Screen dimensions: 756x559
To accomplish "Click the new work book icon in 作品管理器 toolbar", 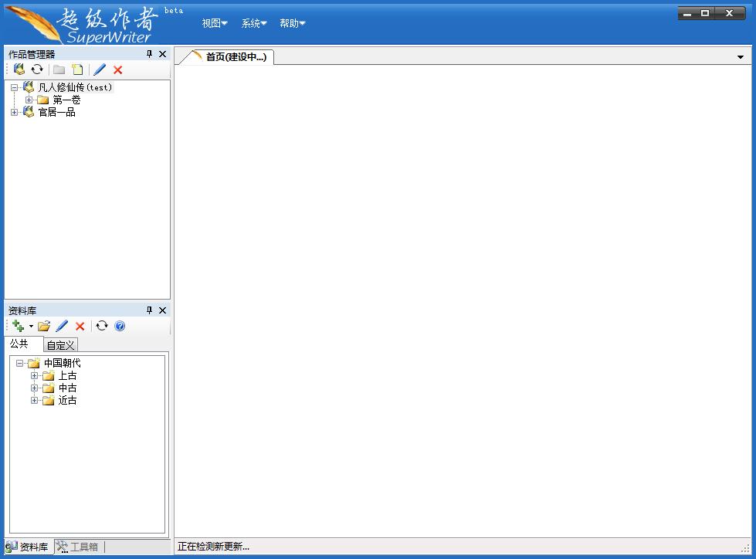I will pos(19,69).
